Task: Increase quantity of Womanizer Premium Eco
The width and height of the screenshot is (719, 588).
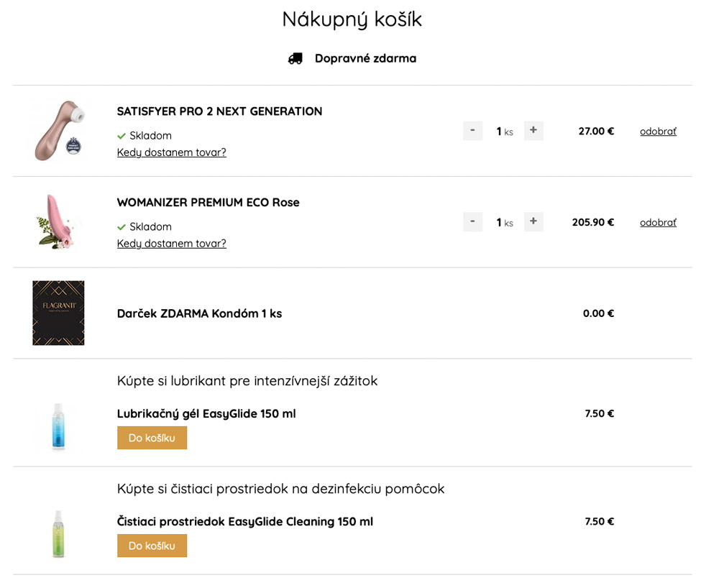Action: (x=533, y=222)
